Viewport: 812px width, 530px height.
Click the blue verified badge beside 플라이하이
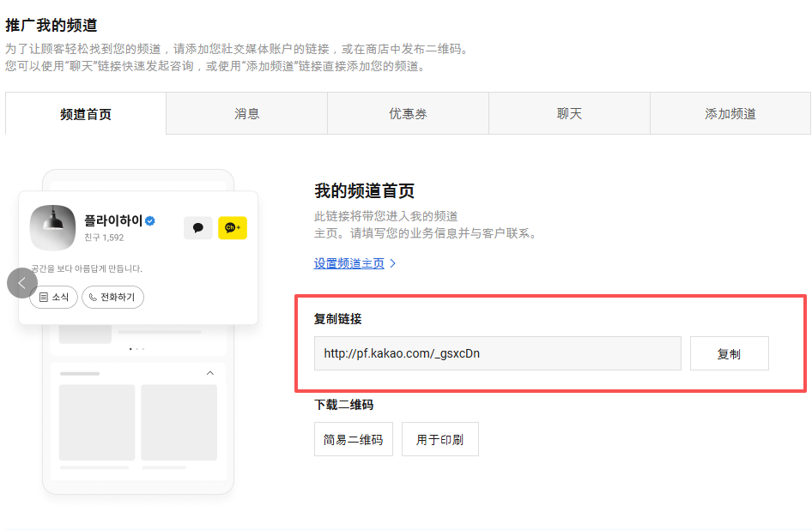coord(150,220)
